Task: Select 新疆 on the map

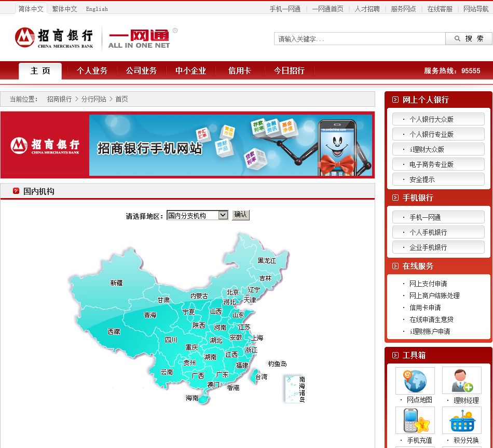Action: point(116,283)
